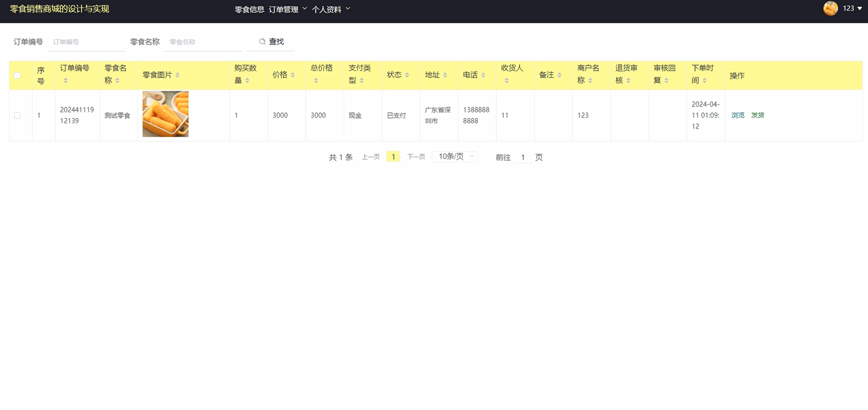Click the 查找 search button
This screenshot has width=868, height=410.
[271, 42]
